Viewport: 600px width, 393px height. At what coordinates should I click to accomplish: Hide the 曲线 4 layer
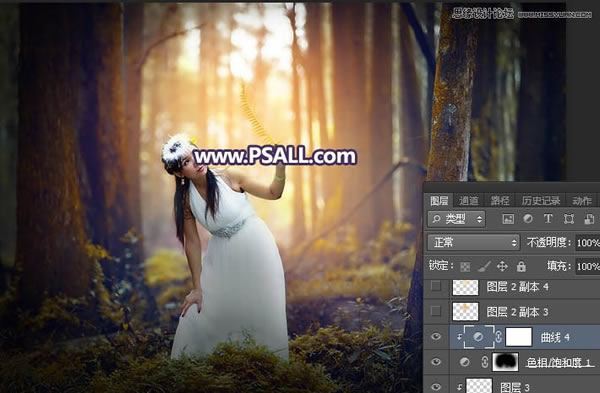point(435,336)
